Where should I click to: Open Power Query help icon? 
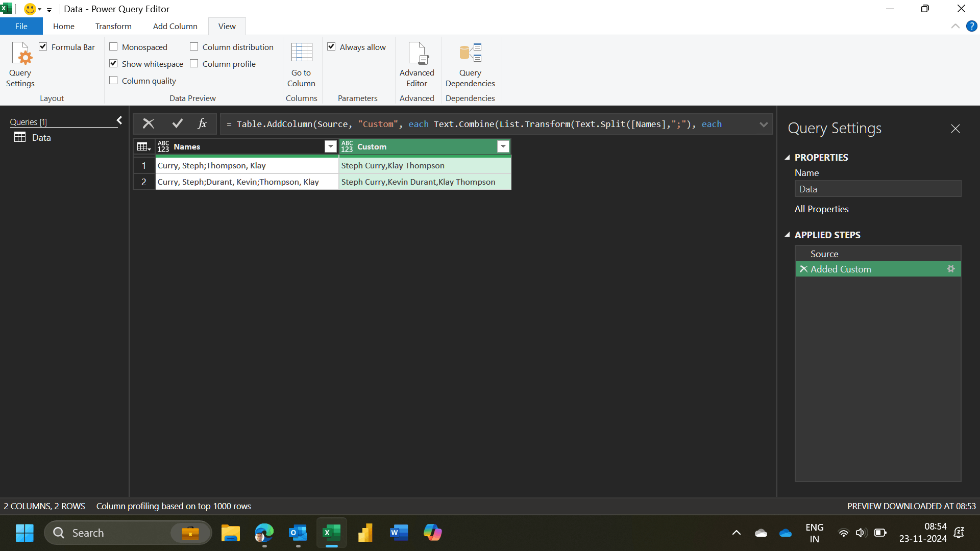[x=971, y=26]
